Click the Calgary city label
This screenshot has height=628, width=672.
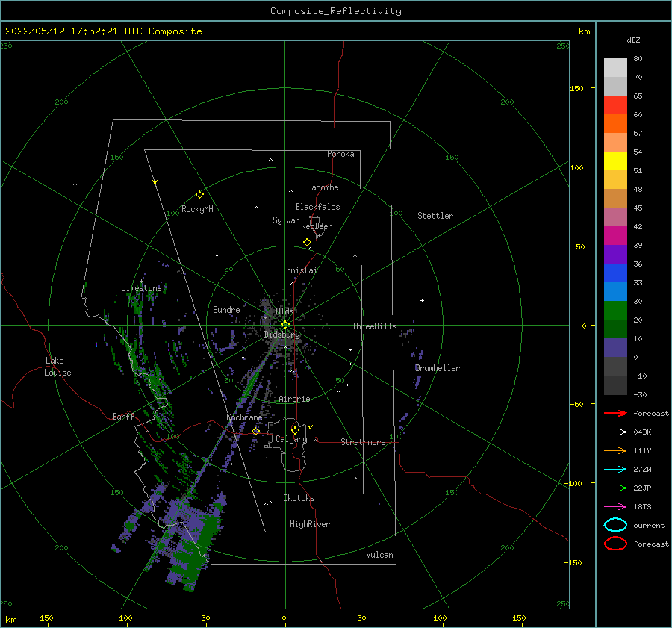[x=291, y=439]
